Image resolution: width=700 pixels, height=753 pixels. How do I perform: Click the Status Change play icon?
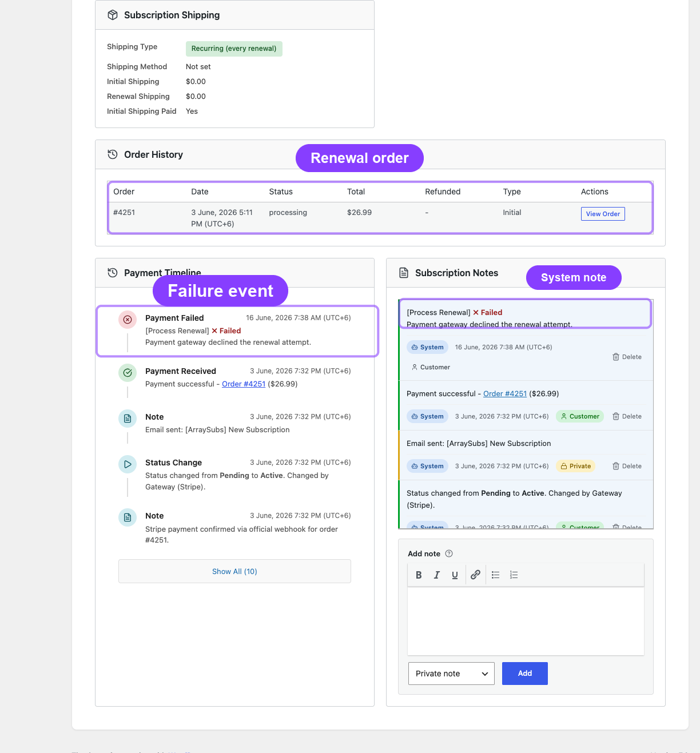pyautogui.click(x=128, y=464)
